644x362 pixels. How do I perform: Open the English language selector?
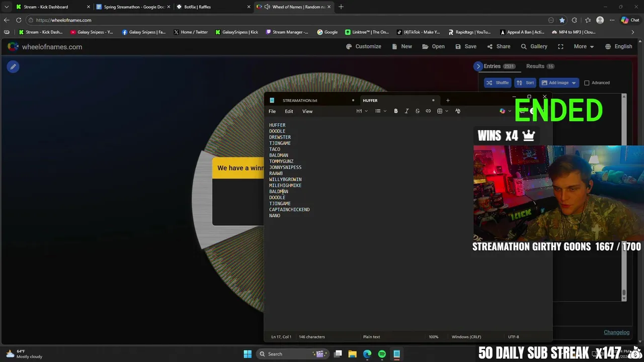[x=618, y=46]
